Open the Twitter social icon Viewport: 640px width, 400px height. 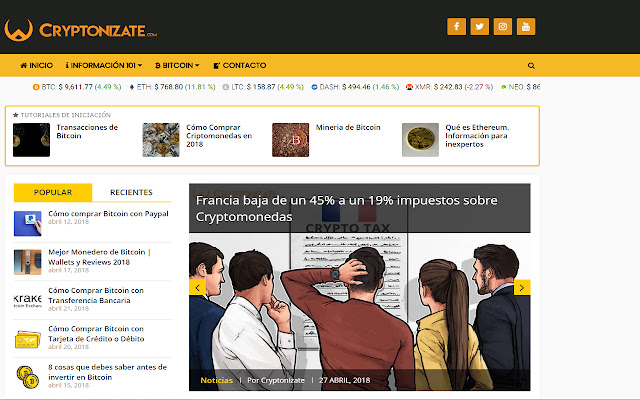point(480,27)
